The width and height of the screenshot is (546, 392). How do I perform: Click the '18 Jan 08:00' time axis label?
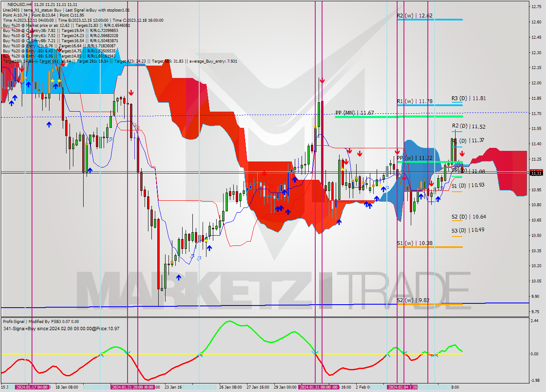pyautogui.click(x=67, y=387)
